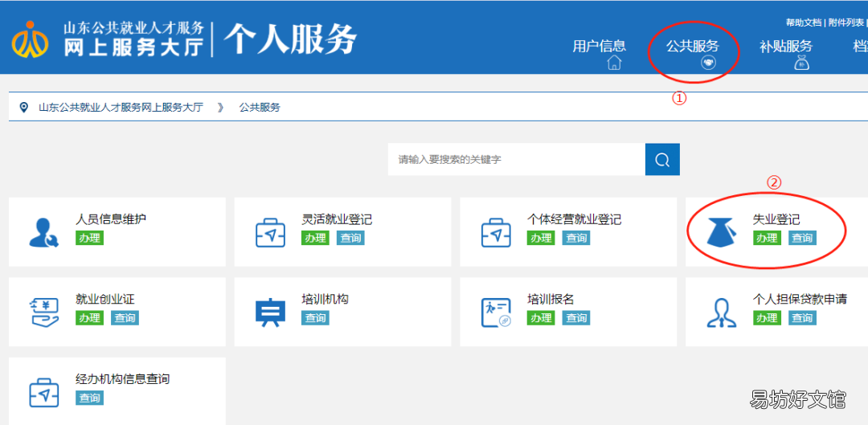868x425 pixels.
Task: Click the magnifier search button
Action: pyautogui.click(x=662, y=159)
